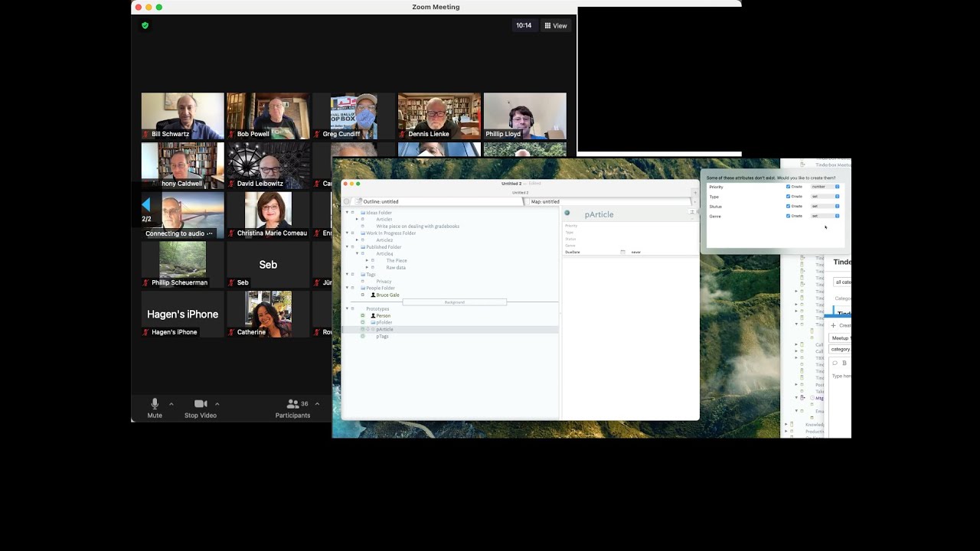Collapse the Prototypes disclosure triangle
This screenshot has width=980, height=551.
pyautogui.click(x=347, y=309)
